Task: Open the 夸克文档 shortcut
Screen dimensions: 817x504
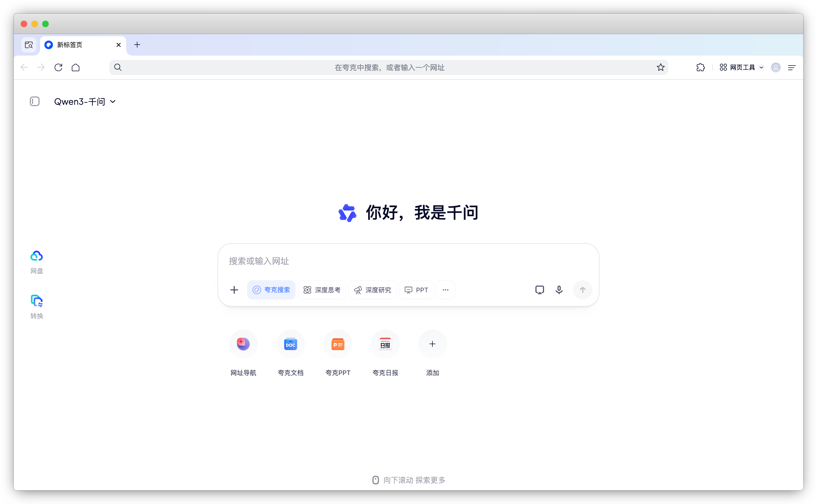Action: (x=290, y=344)
